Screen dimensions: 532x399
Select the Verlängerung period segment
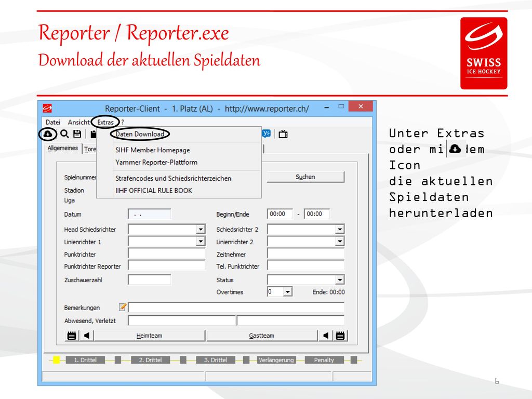(x=276, y=360)
